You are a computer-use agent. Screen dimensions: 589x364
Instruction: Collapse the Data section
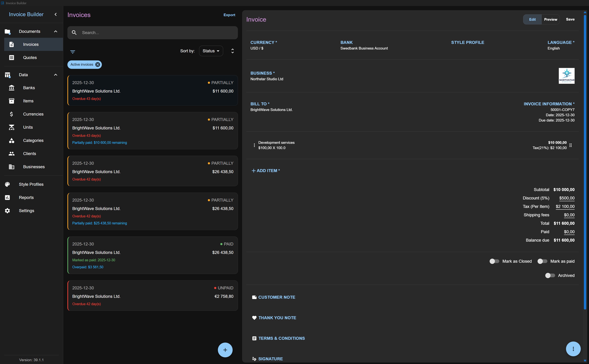coord(32,75)
